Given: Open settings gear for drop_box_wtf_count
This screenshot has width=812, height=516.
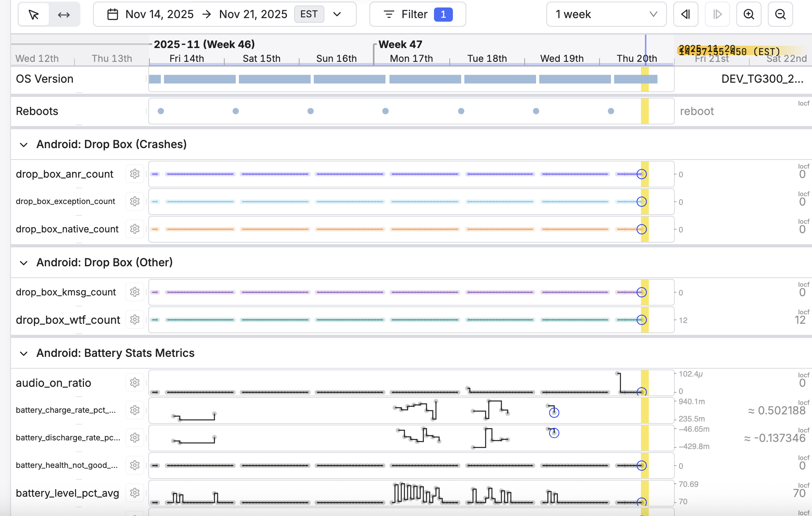Looking at the screenshot, I should [x=135, y=319].
